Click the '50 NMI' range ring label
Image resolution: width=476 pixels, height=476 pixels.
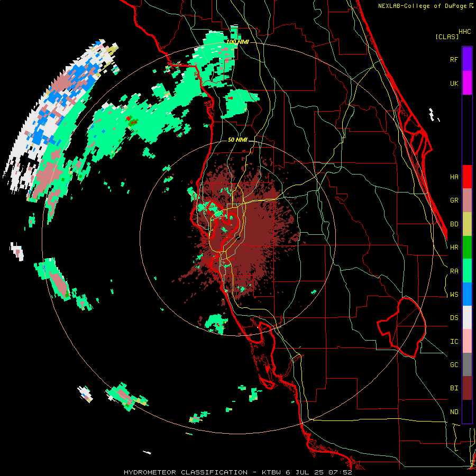[x=237, y=140]
